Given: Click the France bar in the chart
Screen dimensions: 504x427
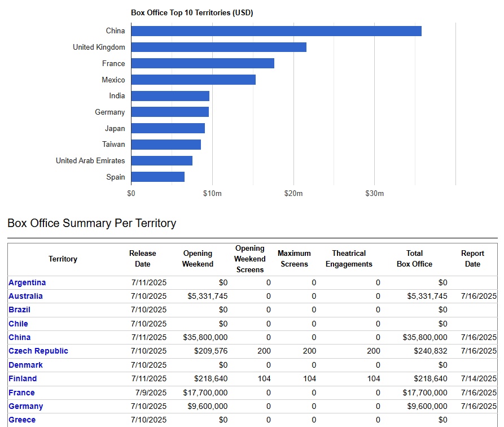Looking at the screenshot, I should tap(203, 63).
